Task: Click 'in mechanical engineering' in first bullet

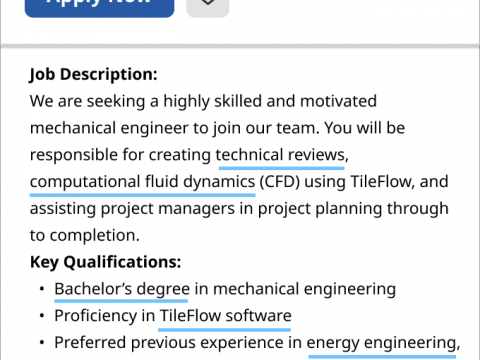Action: 295,289
